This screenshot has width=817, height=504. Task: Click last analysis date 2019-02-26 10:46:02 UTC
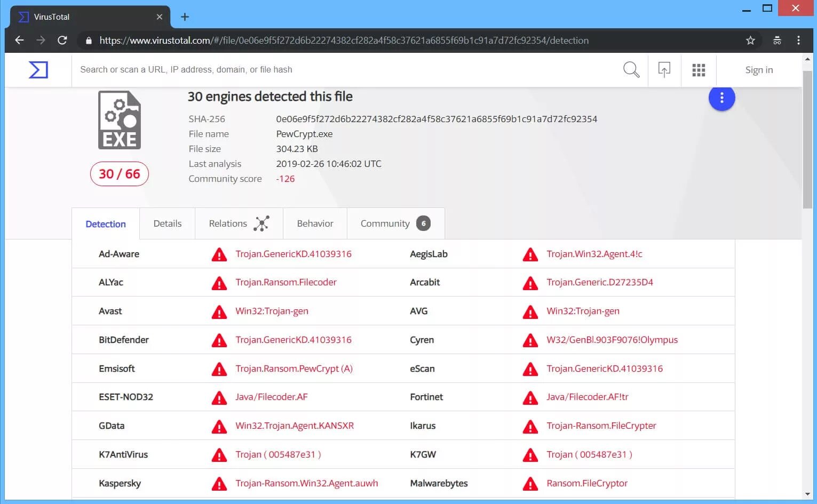329,164
